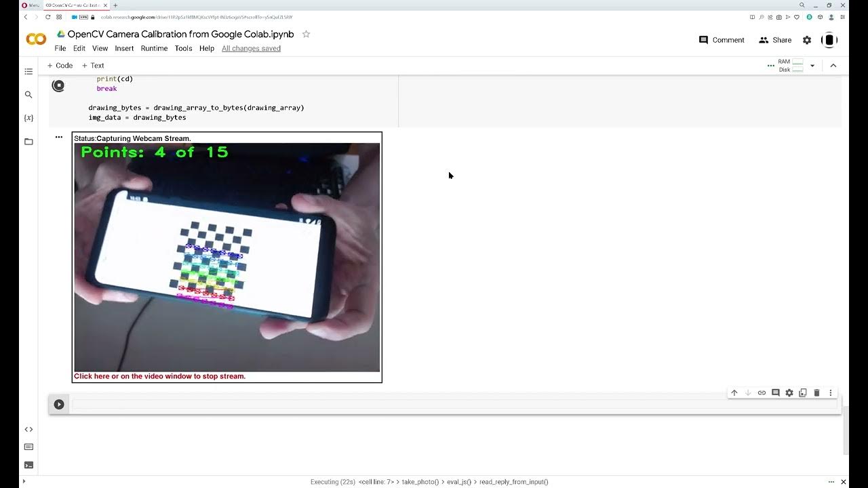Add page to bookmarks heart icon

(x=796, y=17)
